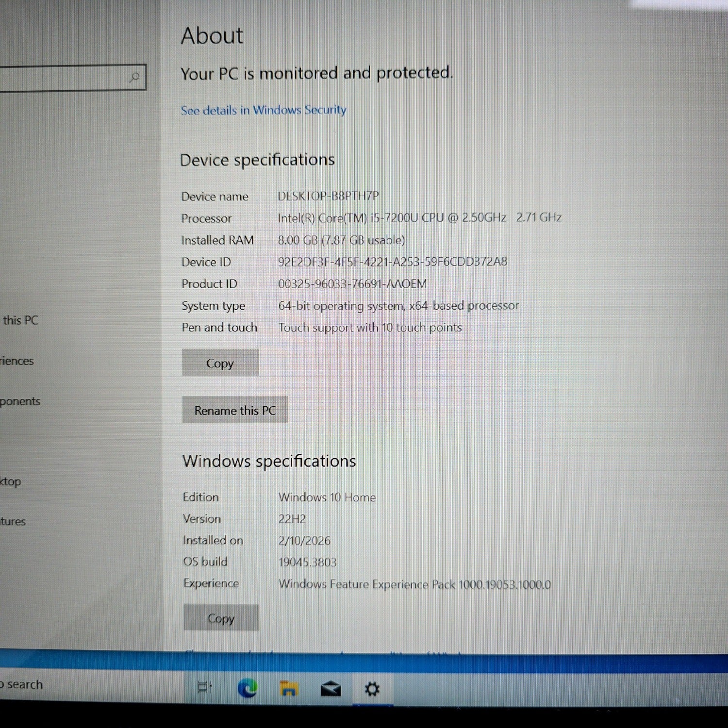Image resolution: width=728 pixels, height=728 pixels.
Task: Open Task View from the taskbar
Action: pyautogui.click(x=205, y=688)
